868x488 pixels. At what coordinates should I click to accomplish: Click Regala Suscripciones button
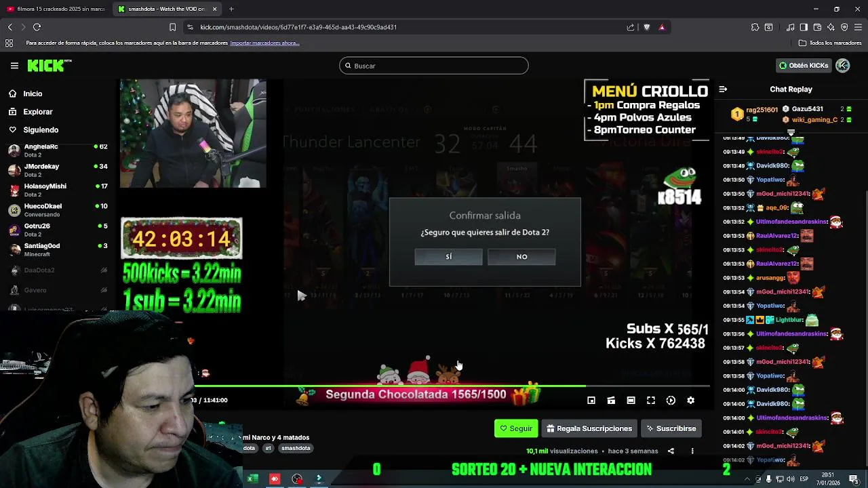[x=589, y=428]
